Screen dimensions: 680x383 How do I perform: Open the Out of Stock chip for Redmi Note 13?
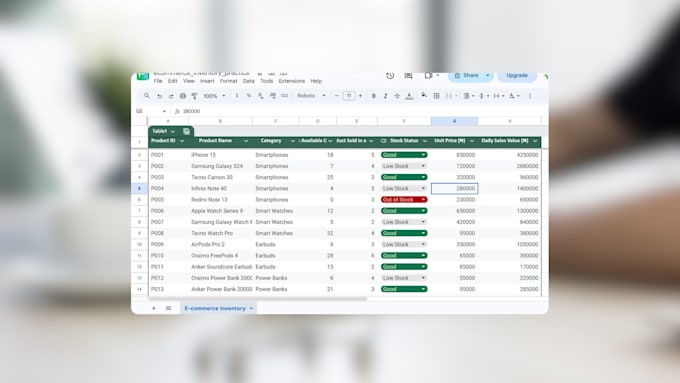click(x=404, y=200)
